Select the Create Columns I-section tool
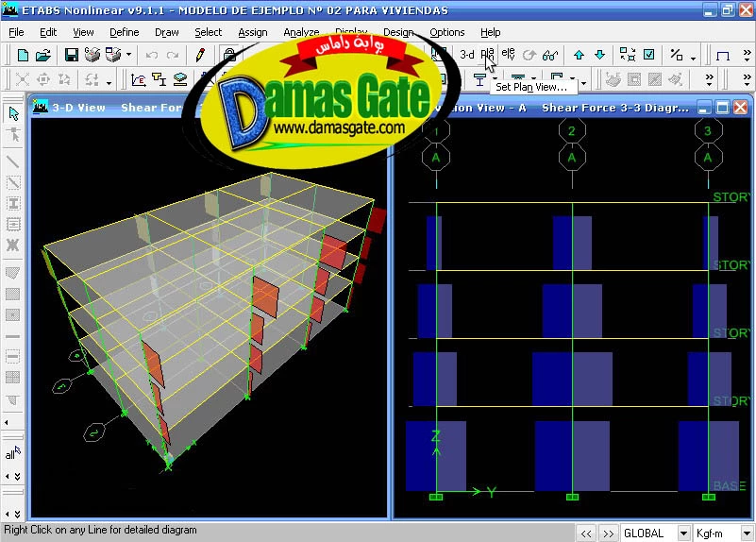This screenshot has height=542, width=756. (13, 204)
